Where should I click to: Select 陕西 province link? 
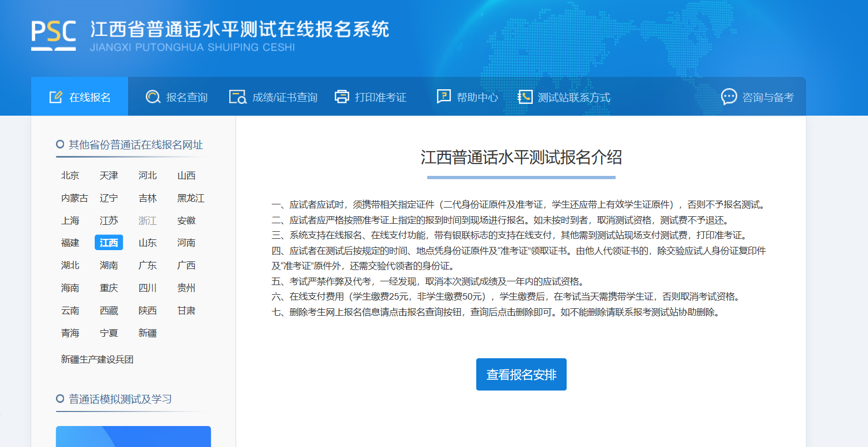tap(147, 310)
